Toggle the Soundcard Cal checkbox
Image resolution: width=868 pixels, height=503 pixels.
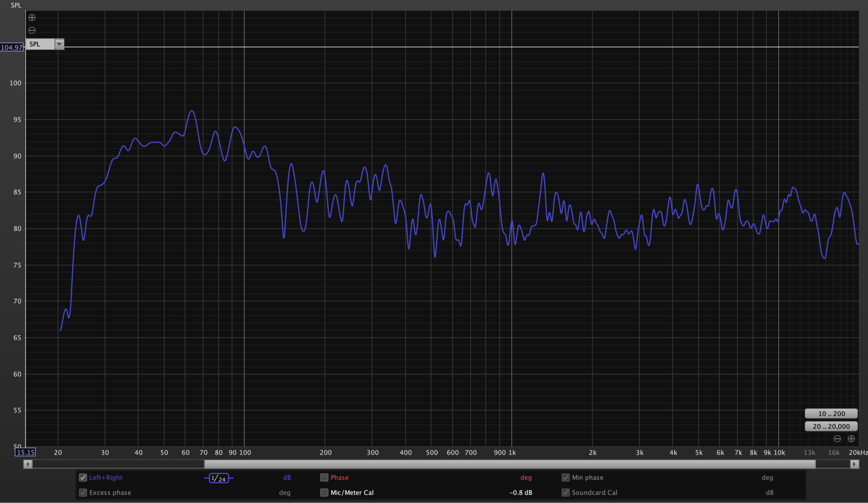coord(565,492)
